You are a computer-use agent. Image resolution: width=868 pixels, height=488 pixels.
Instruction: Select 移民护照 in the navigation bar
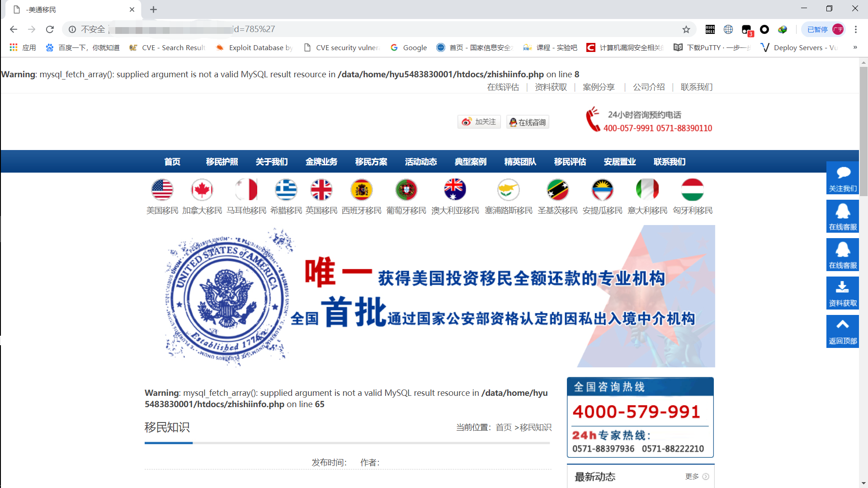[x=222, y=162]
